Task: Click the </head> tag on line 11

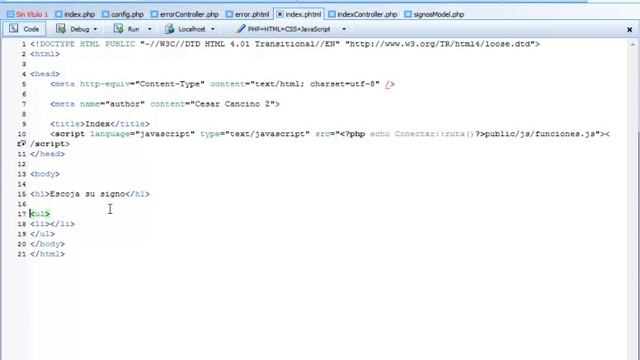Action: click(x=47, y=154)
